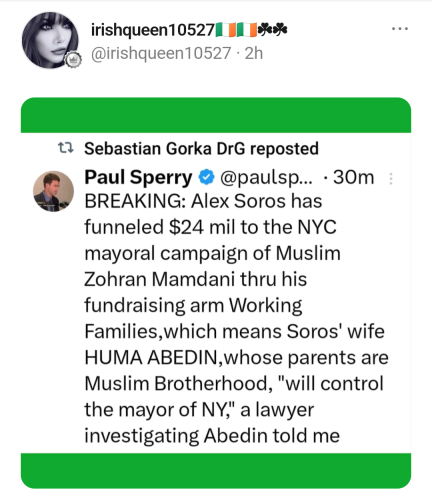
Task: Click the crown badge on the avatar
Action: tap(72, 60)
